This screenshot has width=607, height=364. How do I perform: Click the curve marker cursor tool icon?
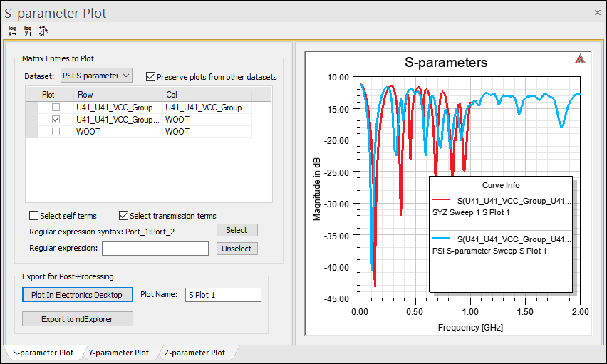click(43, 31)
